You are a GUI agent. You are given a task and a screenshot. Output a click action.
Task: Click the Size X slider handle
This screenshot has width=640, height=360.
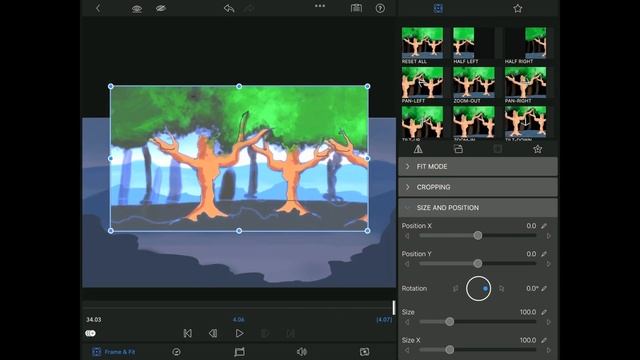click(x=449, y=350)
